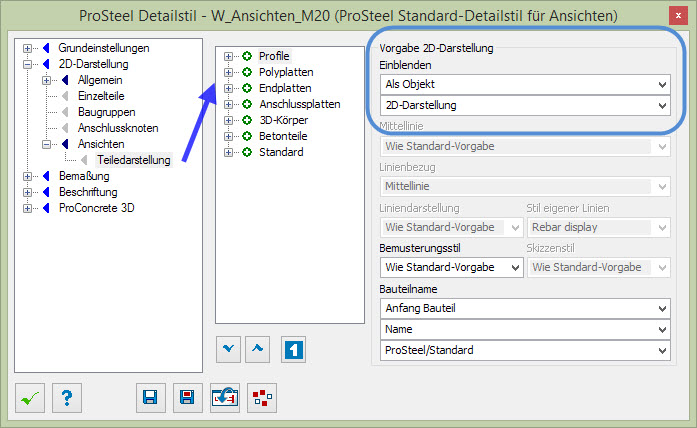Expand the Anschlussplatten node in the parts list

[228, 104]
